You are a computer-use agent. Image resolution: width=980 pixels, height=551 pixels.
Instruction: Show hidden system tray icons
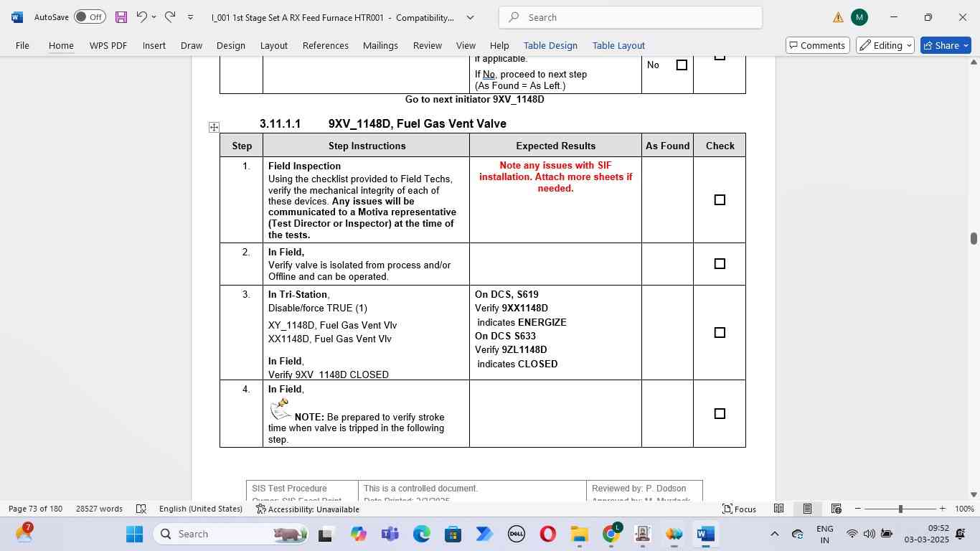(774, 534)
